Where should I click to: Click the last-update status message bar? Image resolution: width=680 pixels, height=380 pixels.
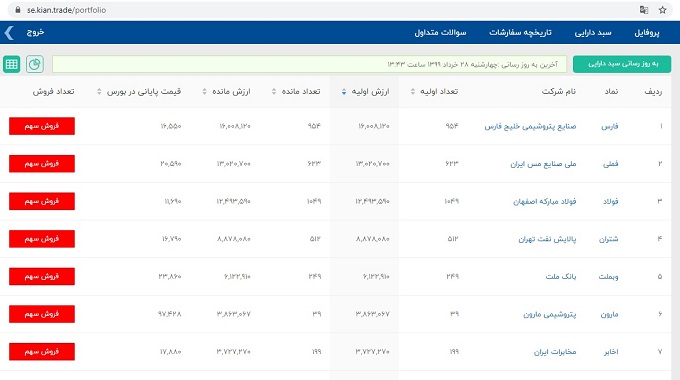coord(309,64)
